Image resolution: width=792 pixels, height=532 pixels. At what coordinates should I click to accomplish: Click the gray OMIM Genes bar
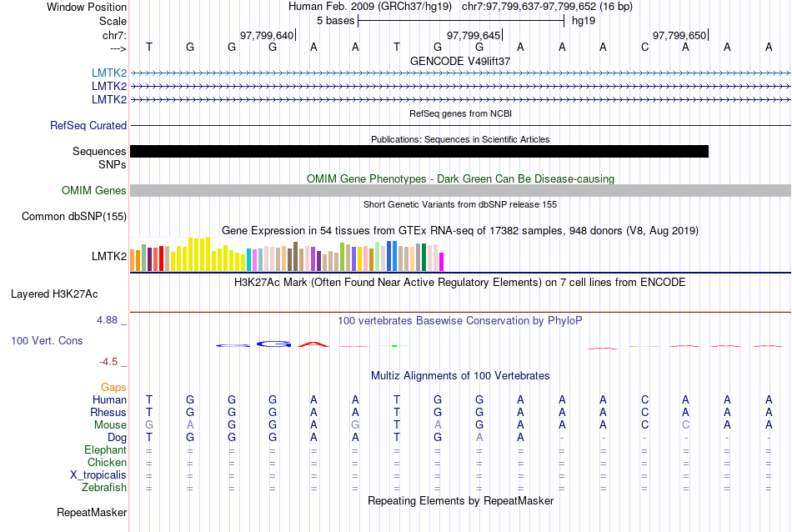tap(460, 190)
